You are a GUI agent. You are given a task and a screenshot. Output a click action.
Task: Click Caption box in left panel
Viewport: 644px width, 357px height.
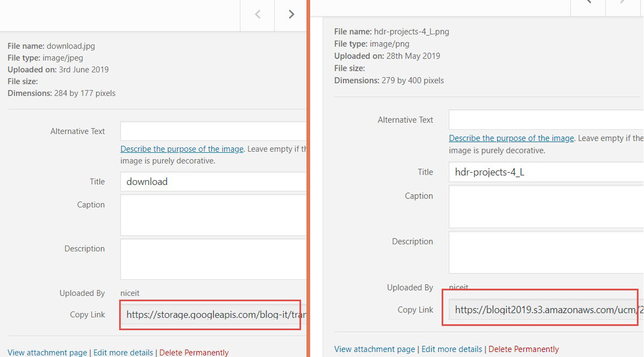tap(214, 215)
